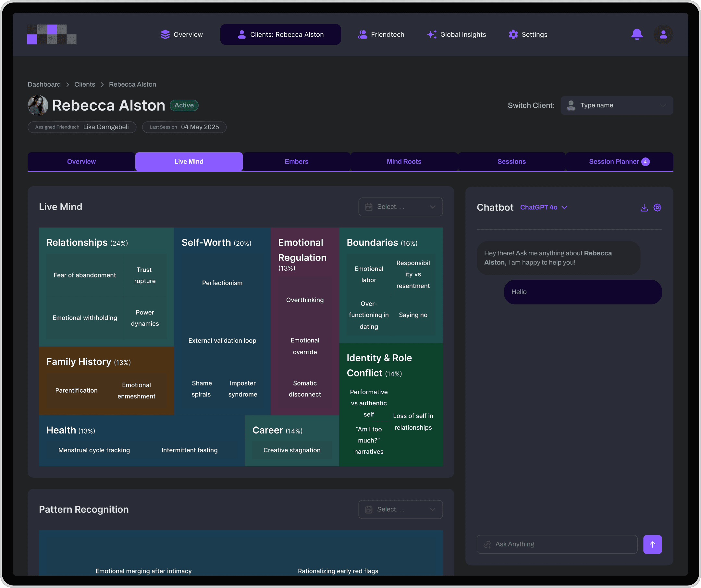Open Global Insights sparkle icon
The height and width of the screenshot is (588, 701).
(432, 34)
